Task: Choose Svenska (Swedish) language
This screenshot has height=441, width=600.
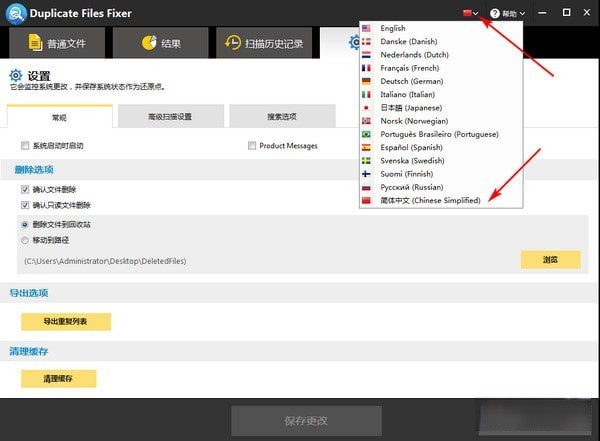Action: (x=441, y=161)
